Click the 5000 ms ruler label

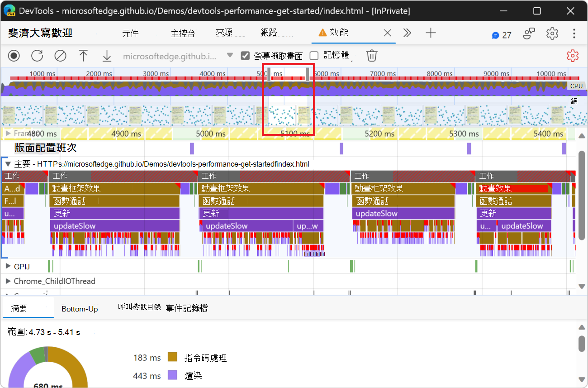(x=211, y=134)
